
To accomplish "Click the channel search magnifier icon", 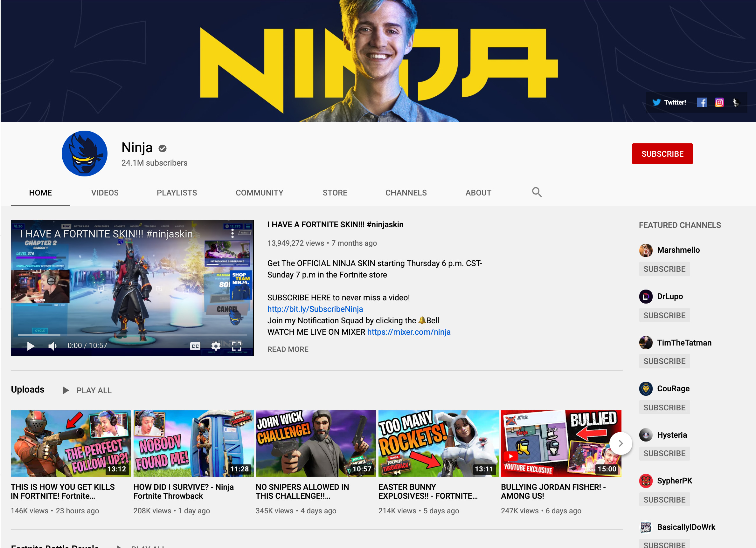I will pos(536,192).
